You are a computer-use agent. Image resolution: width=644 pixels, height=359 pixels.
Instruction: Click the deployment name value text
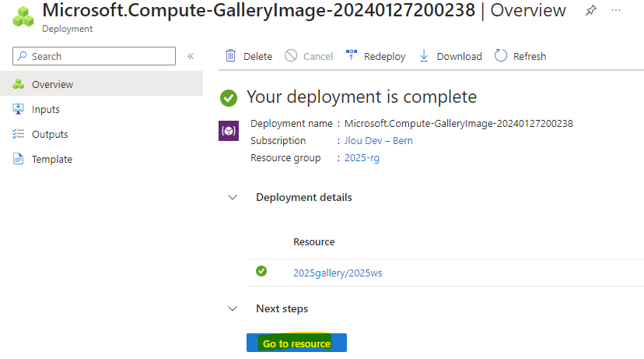[458, 123]
